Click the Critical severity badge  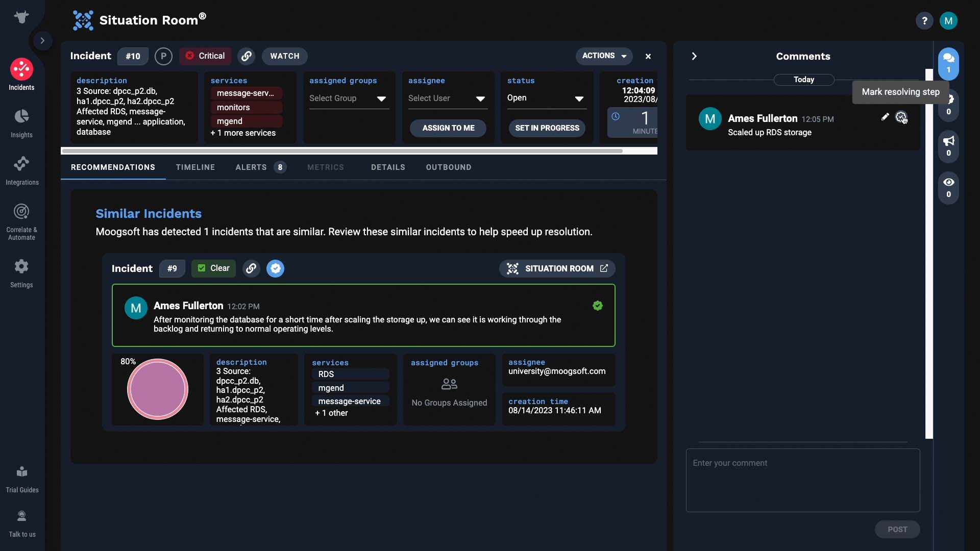(x=205, y=56)
